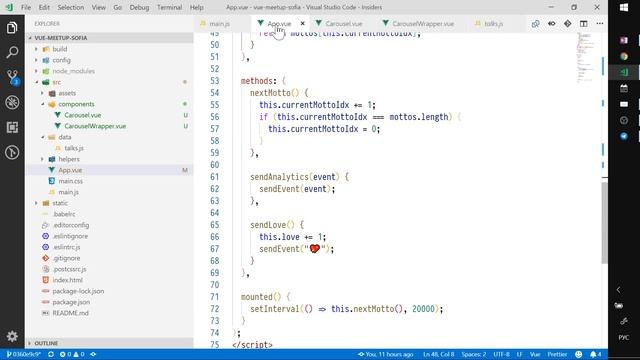640x360 pixels.
Task: Open the Debug menu
Action: tap(139, 7)
